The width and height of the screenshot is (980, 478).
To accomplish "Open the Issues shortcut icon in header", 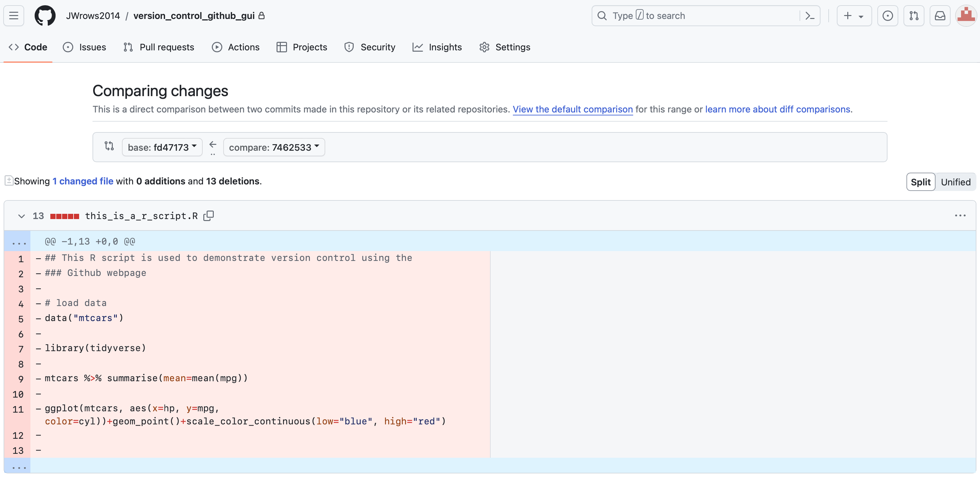I will pos(887,16).
